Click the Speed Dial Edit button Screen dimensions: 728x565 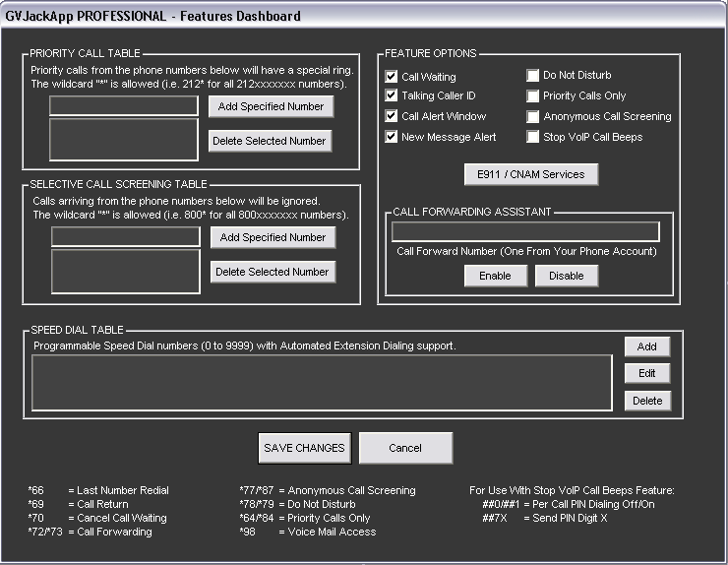click(x=647, y=373)
